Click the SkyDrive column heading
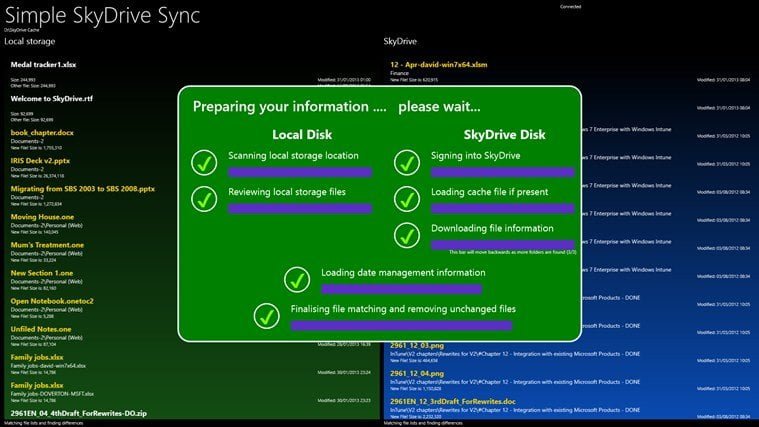This screenshot has height=427, width=759. click(x=400, y=41)
